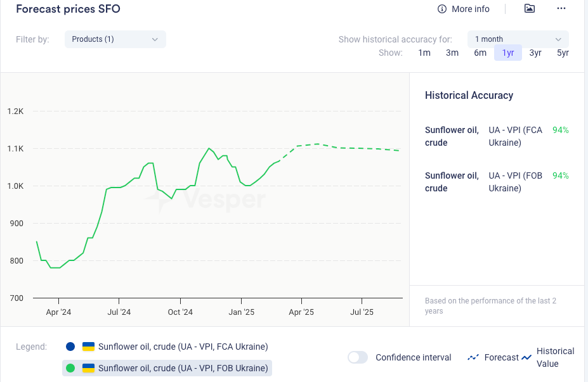
Task: Click the Ukraine flag beside FOB Ukraine
Action: point(89,368)
